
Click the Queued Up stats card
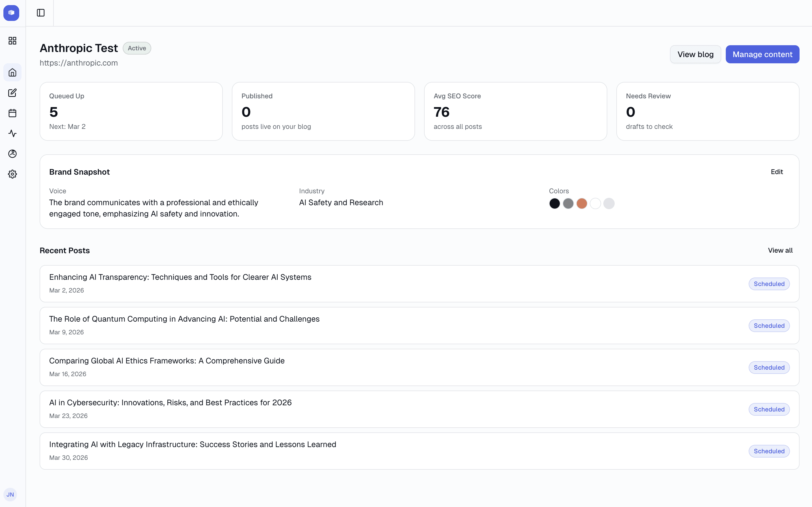pyautogui.click(x=131, y=111)
